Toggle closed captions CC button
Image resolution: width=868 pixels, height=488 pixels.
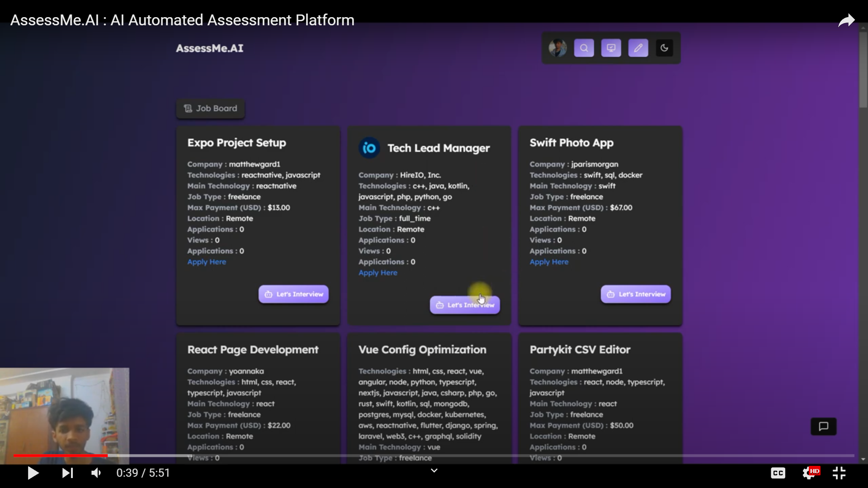tap(778, 473)
